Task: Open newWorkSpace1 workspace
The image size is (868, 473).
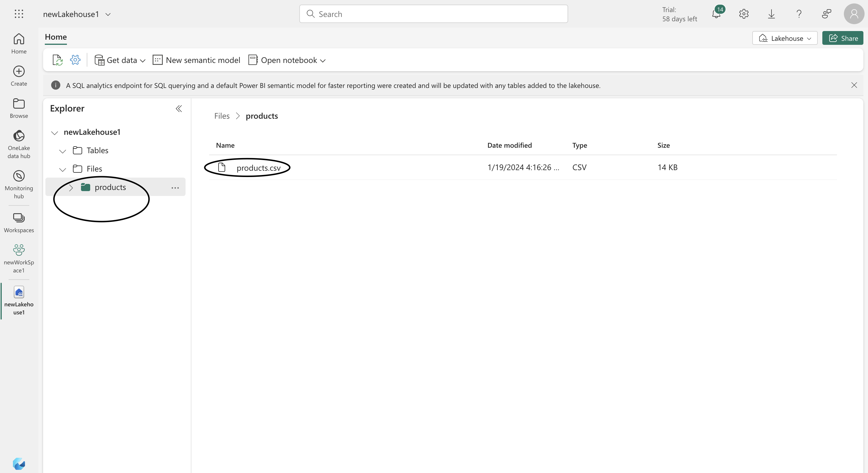Action: (x=19, y=259)
